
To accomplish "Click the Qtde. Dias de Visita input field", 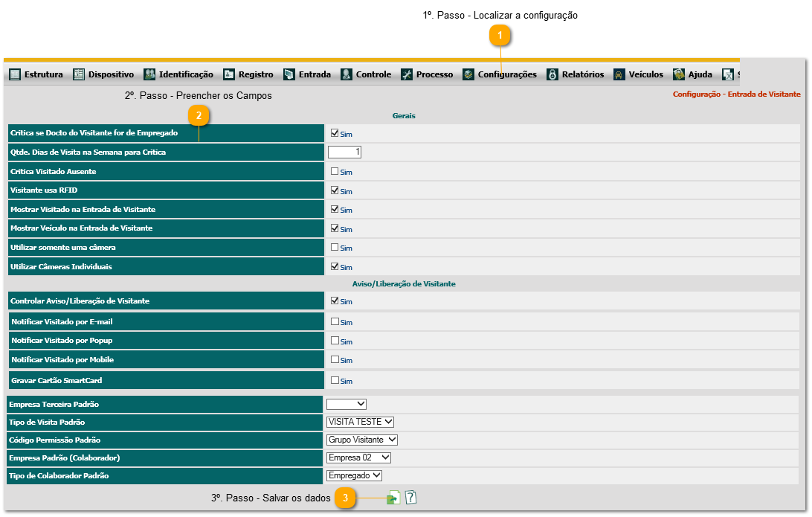I will (x=344, y=152).
